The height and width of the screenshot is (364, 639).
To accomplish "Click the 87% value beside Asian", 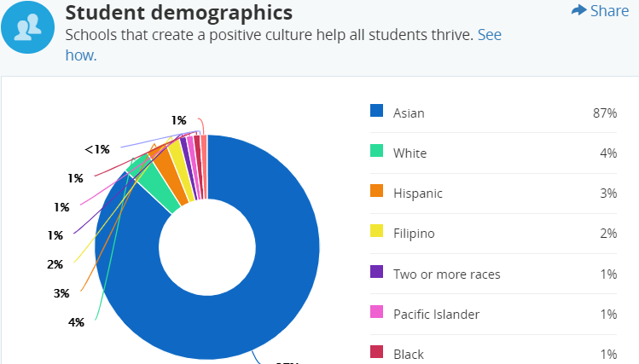I will [x=605, y=113].
